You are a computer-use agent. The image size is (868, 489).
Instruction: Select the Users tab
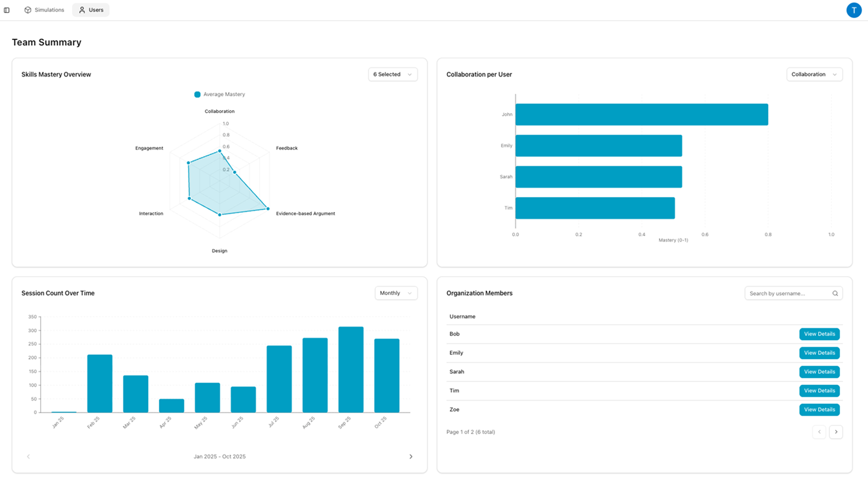coord(91,10)
